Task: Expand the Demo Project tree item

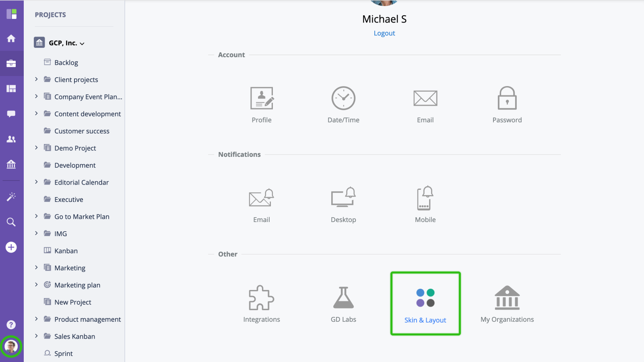Action: coord(36,148)
